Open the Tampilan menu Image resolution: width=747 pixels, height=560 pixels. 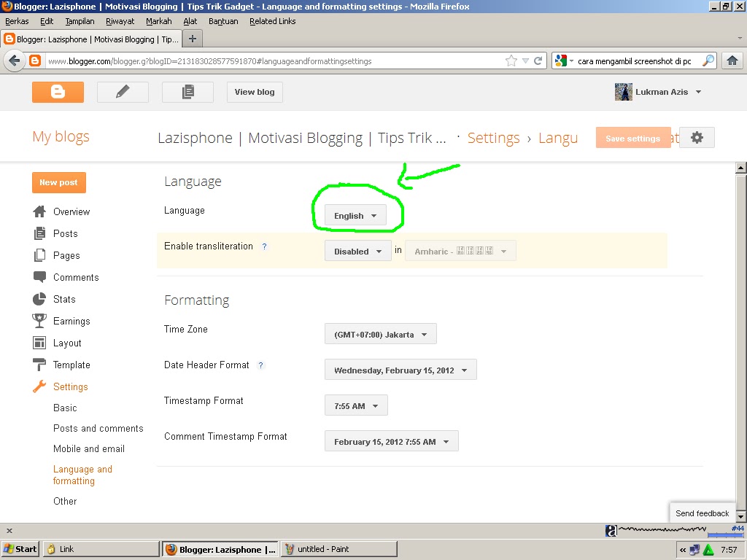(x=80, y=21)
